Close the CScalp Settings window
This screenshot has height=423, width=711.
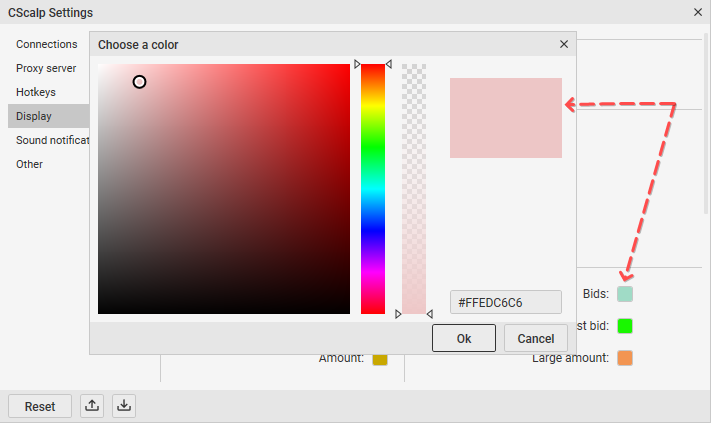click(698, 12)
